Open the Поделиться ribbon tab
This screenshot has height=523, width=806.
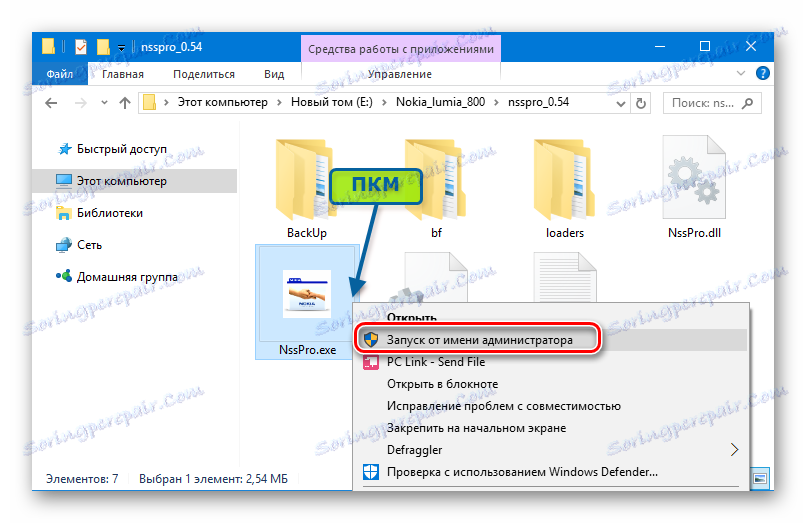(x=204, y=74)
